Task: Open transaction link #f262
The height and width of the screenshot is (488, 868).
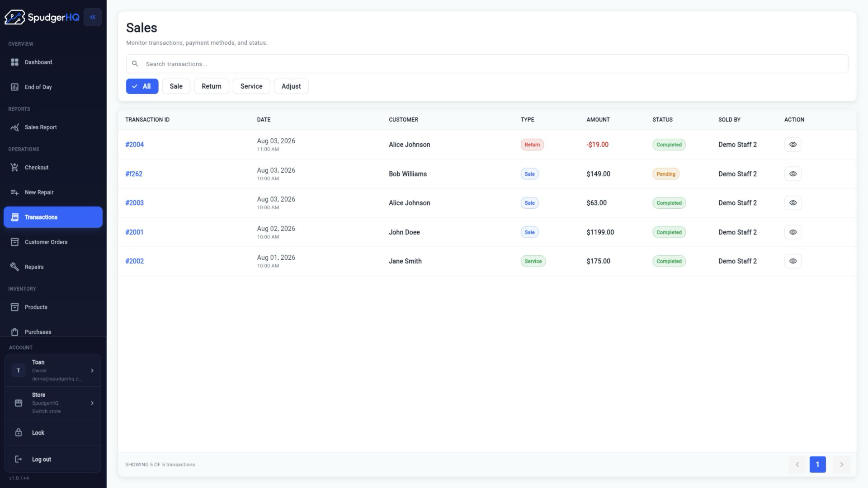Action: [x=134, y=174]
